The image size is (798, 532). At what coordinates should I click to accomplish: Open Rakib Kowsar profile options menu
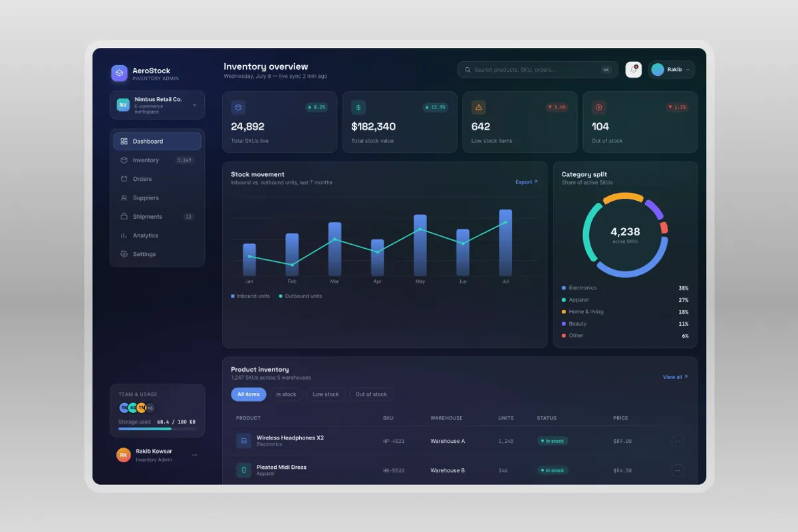pos(195,456)
